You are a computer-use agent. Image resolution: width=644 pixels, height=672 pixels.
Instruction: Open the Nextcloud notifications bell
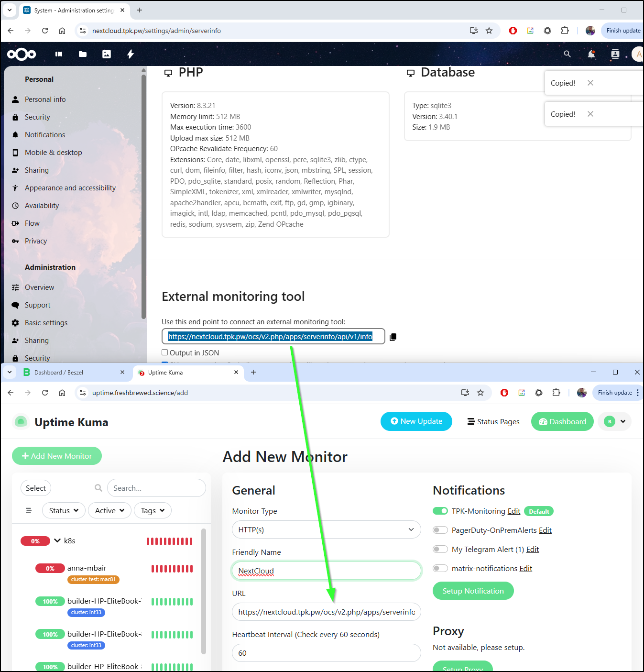coord(591,54)
